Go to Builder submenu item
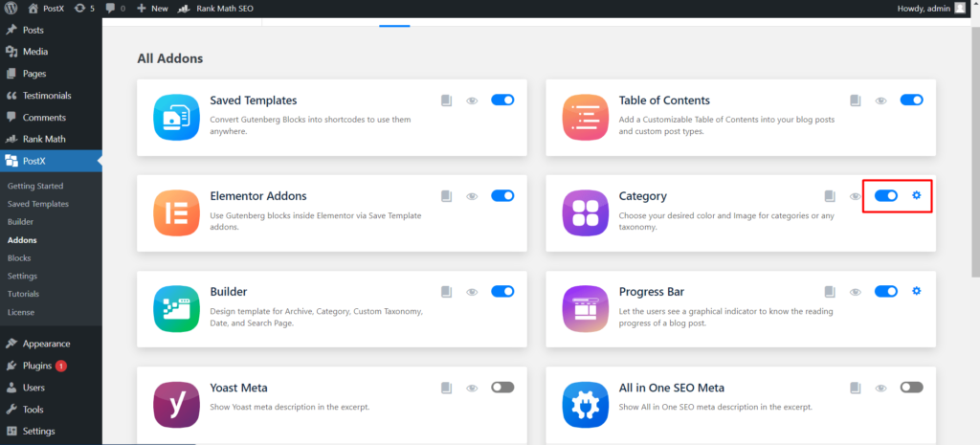Screen dimensions: 980x445 (x=20, y=222)
